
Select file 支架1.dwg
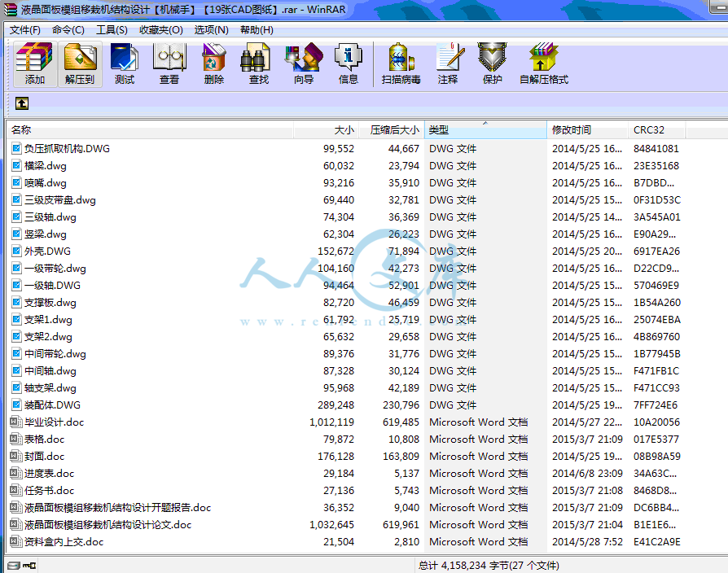pyautogui.click(x=48, y=320)
